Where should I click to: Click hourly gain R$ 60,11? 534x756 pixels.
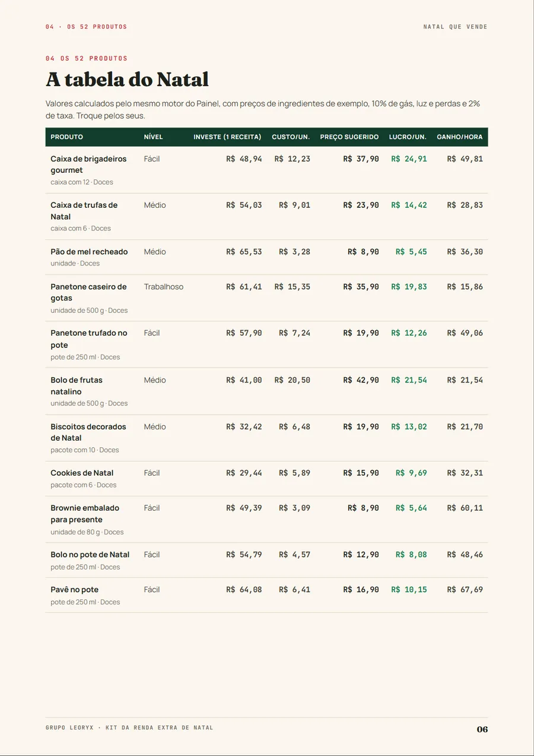pyautogui.click(x=465, y=508)
